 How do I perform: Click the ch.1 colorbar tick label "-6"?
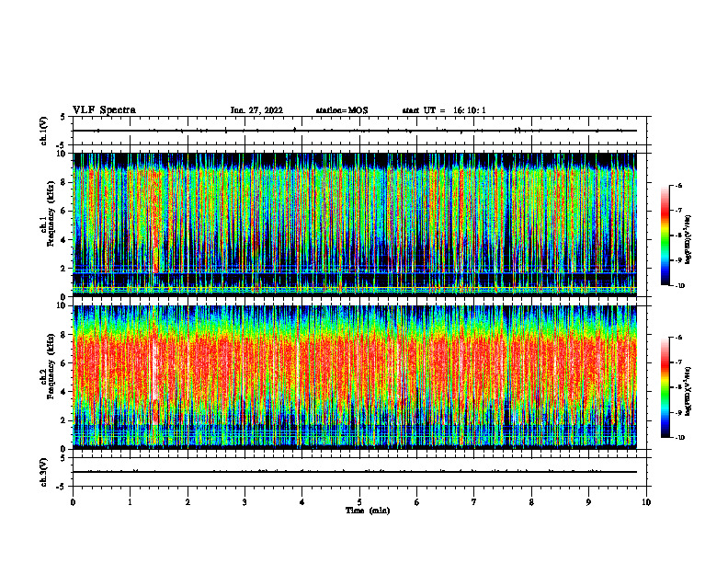pyautogui.click(x=678, y=186)
